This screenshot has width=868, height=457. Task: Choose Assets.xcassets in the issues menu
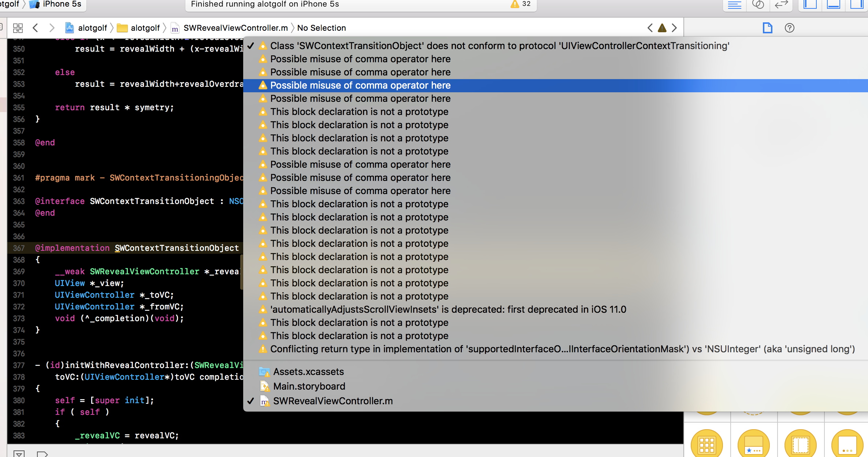pyautogui.click(x=556, y=372)
